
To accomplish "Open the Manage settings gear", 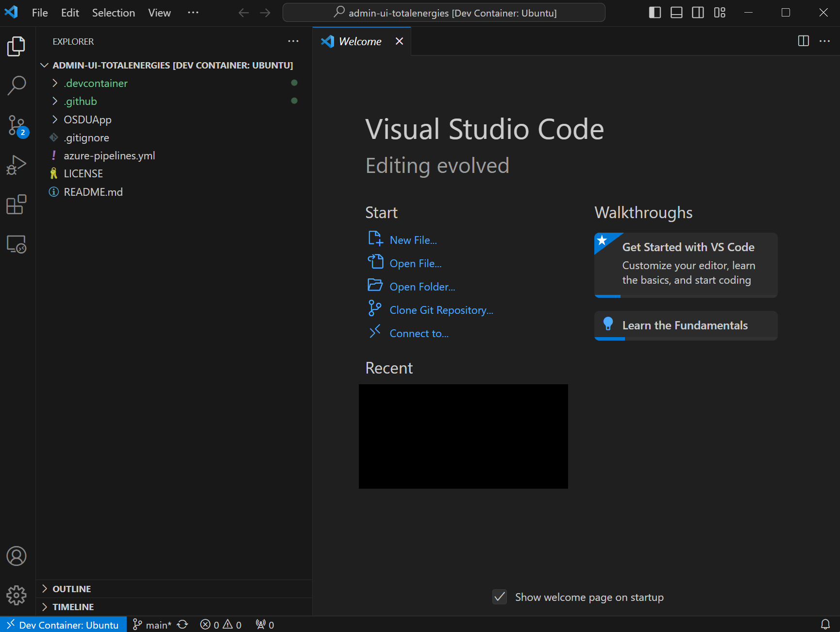I will [17, 596].
